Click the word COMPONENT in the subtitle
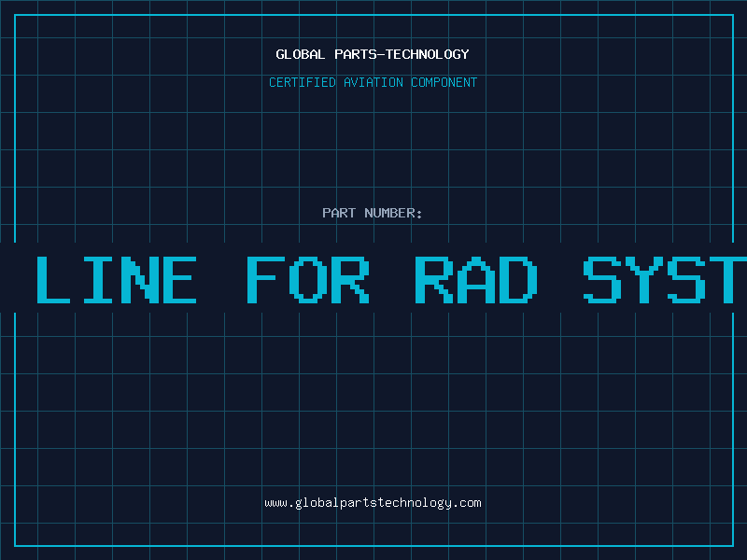This screenshot has height=560, width=747. pyautogui.click(x=443, y=82)
